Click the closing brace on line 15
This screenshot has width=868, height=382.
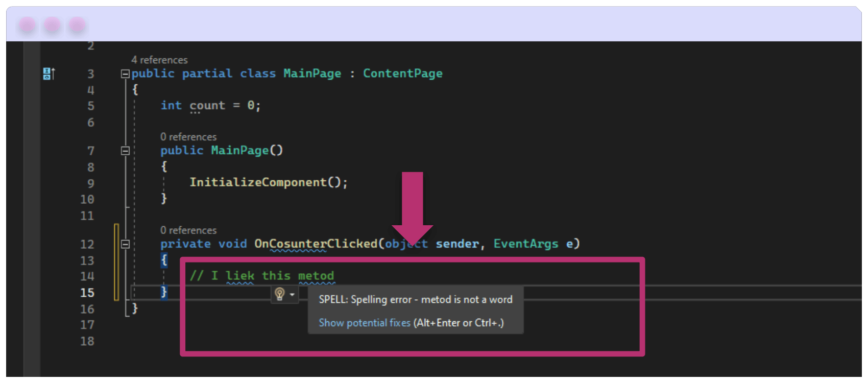pyautogui.click(x=164, y=292)
